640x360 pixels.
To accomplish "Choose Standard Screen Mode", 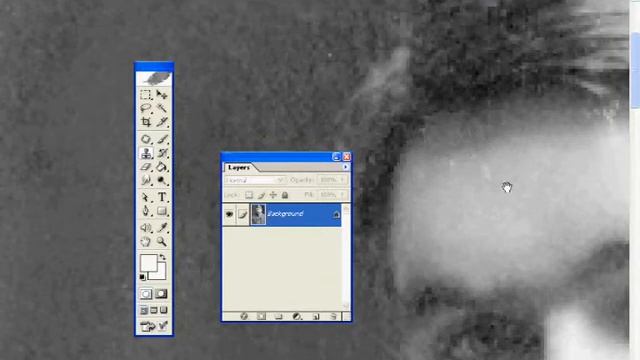I will (x=144, y=311).
